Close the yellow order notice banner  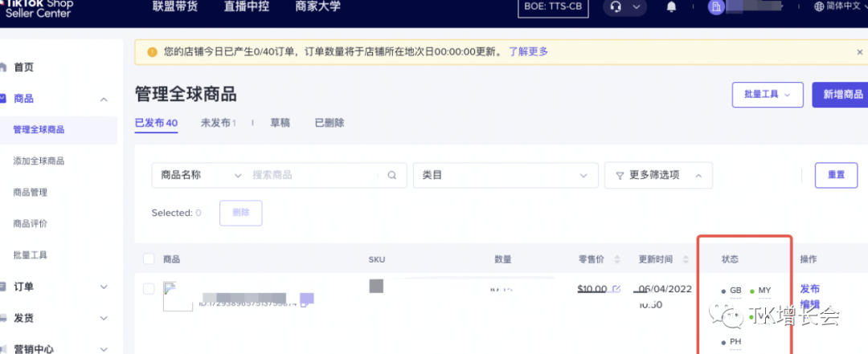point(859,52)
